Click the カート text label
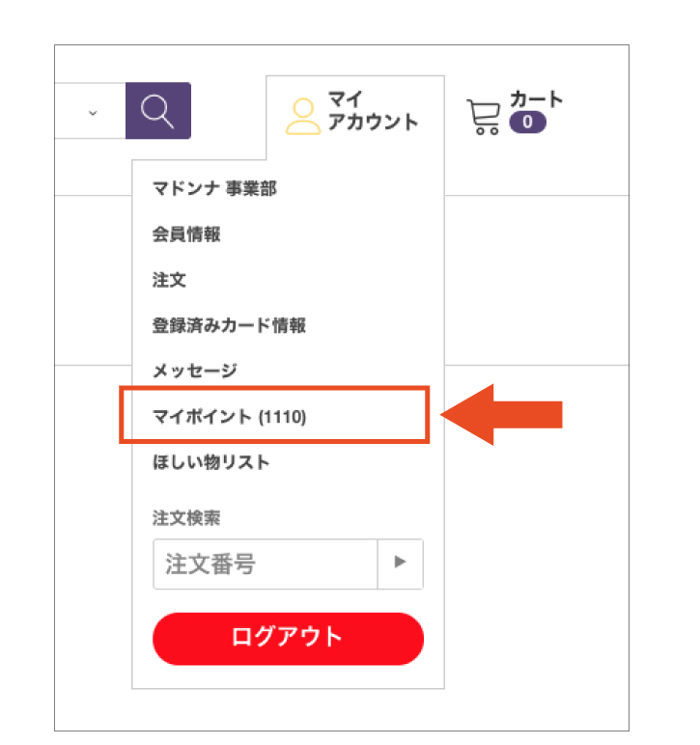The height and width of the screenshot is (745, 700). point(536,99)
